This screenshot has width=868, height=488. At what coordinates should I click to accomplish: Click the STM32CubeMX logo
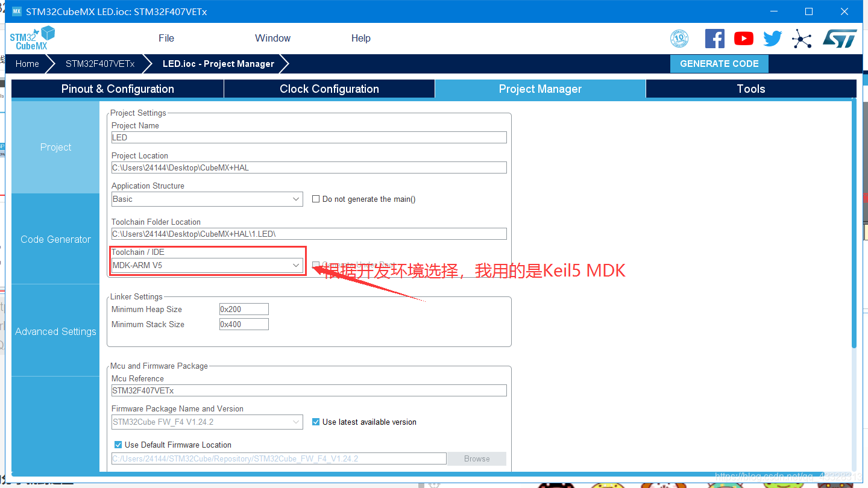click(x=32, y=38)
